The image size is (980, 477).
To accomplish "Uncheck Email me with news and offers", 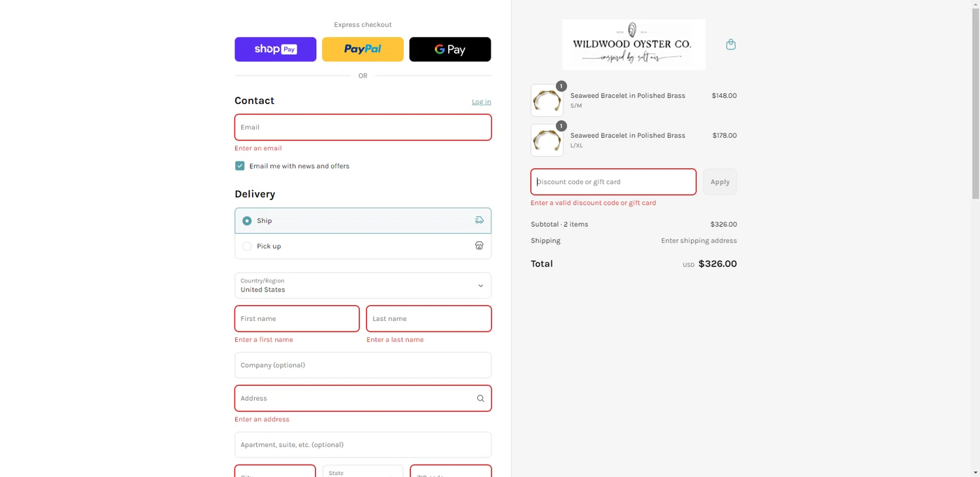I will coord(240,166).
